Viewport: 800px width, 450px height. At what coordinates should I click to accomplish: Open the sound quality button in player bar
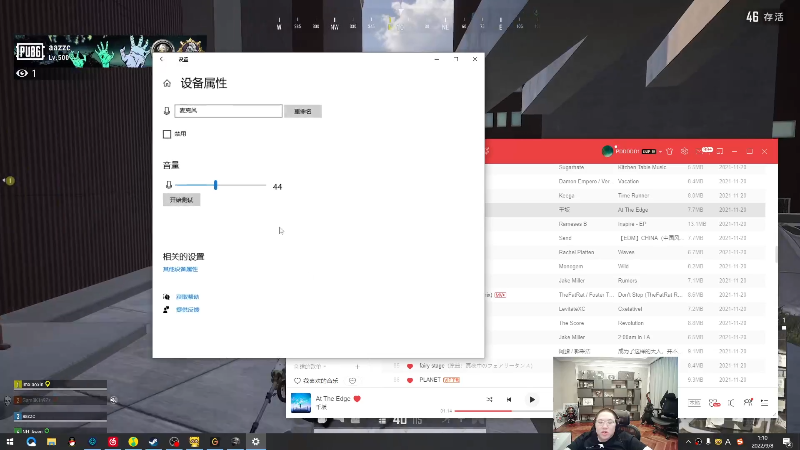694,403
